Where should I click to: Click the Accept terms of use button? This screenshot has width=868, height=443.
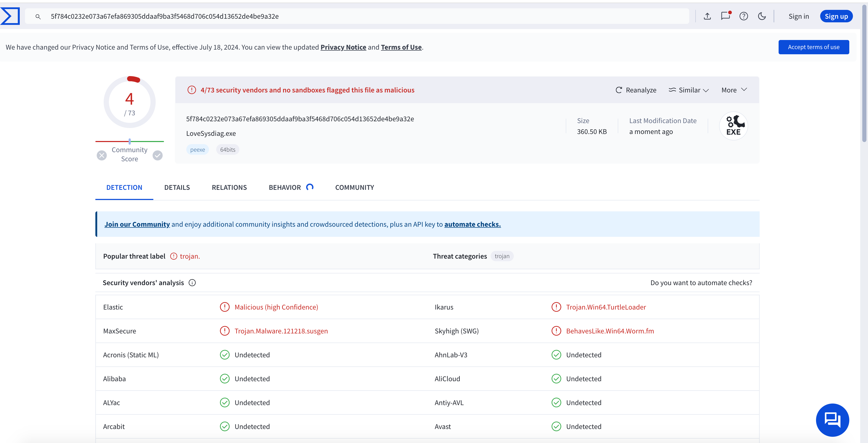(813, 47)
